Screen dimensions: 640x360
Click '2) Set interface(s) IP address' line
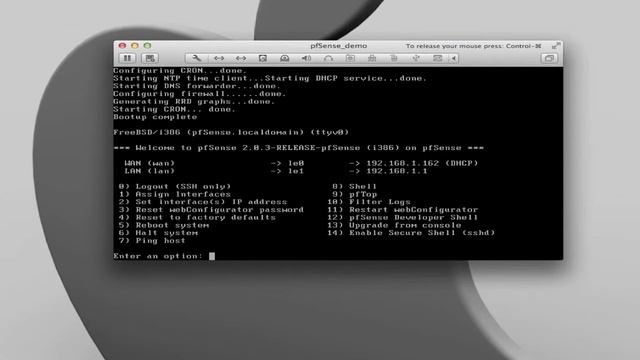(x=203, y=202)
